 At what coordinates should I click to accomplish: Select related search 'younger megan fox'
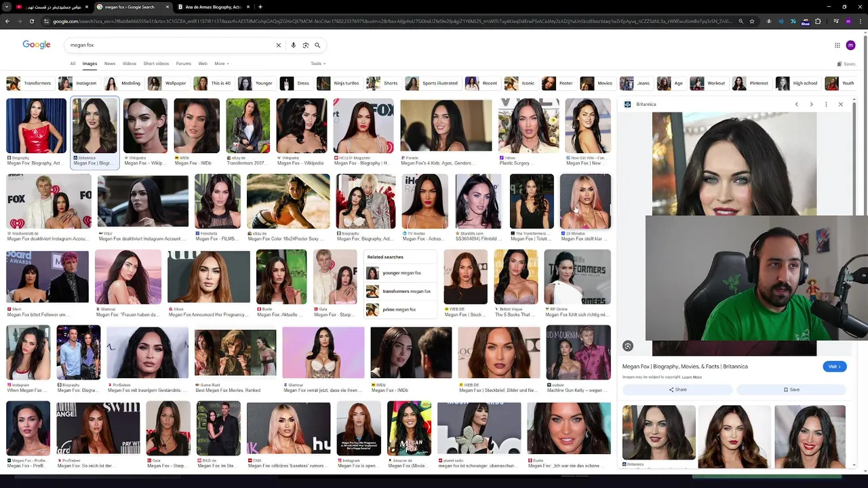tap(401, 273)
